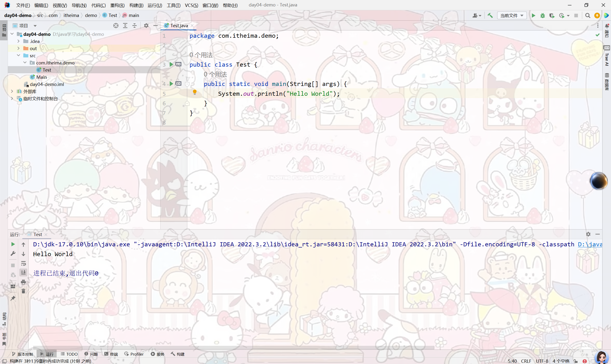
Task: Hide the Project panel with minus icon
Action: (155, 26)
